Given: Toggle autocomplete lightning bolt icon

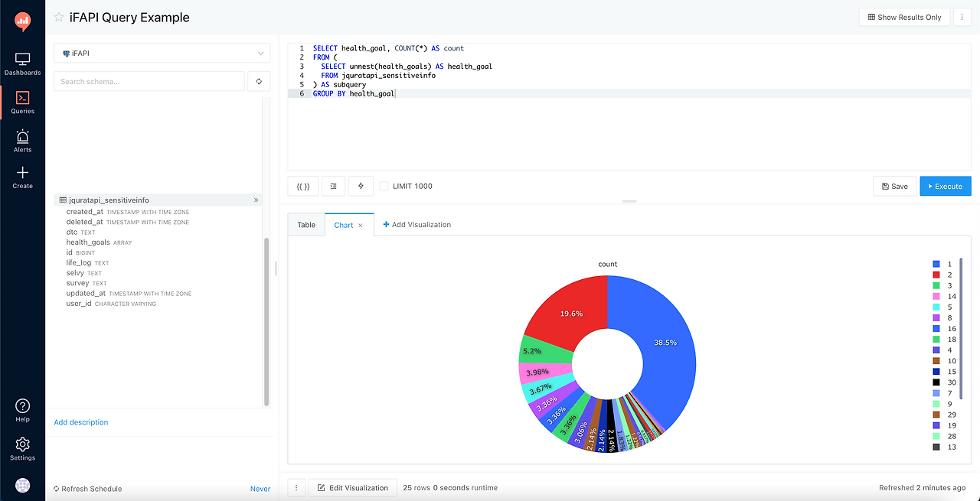Looking at the screenshot, I should [x=361, y=186].
